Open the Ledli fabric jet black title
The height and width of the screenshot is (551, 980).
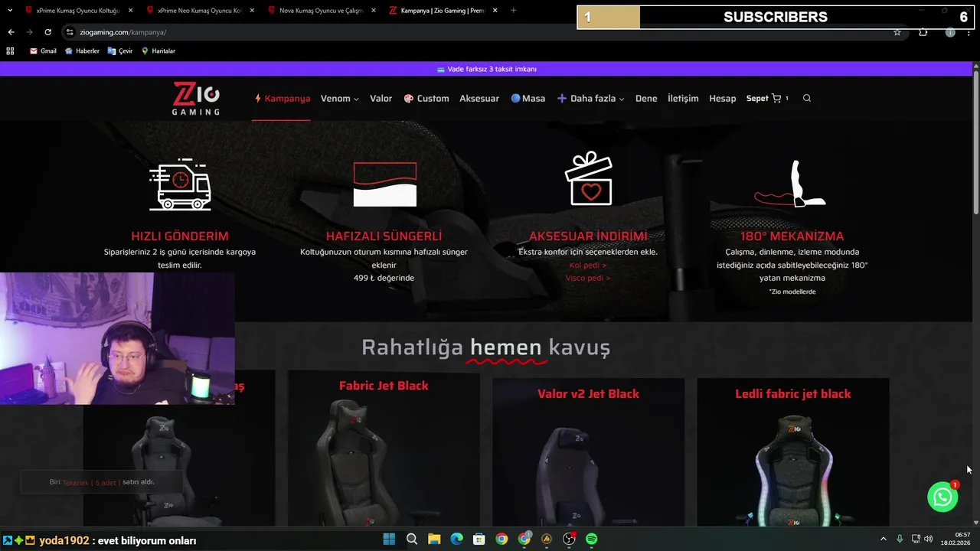(793, 393)
